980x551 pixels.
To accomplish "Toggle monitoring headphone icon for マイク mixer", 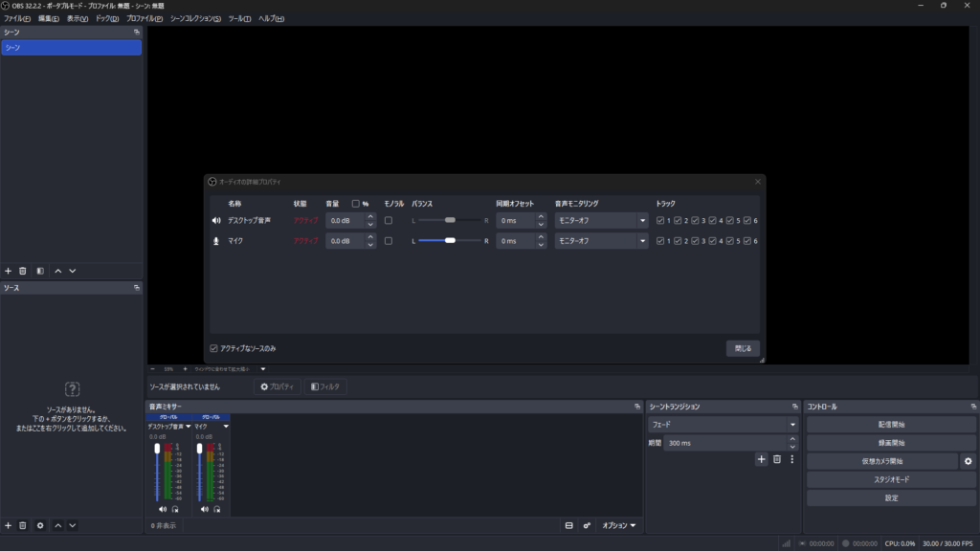I will coord(217,509).
